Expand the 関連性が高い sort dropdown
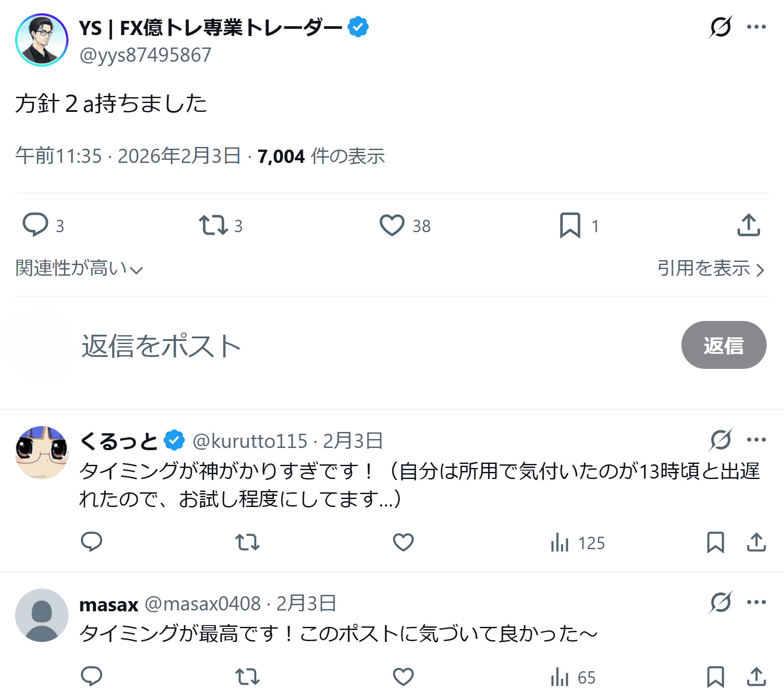The image size is (784, 697). 79,269
